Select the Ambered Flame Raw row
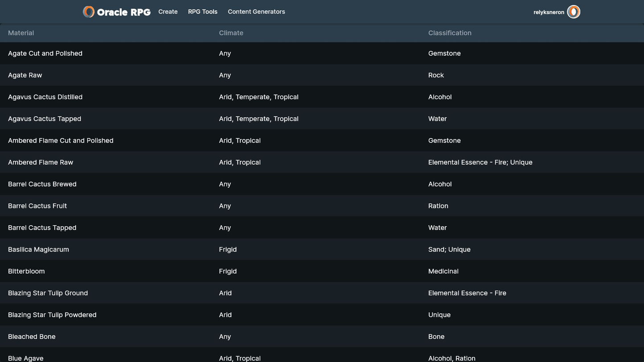The width and height of the screenshot is (644, 362). click(x=41, y=163)
